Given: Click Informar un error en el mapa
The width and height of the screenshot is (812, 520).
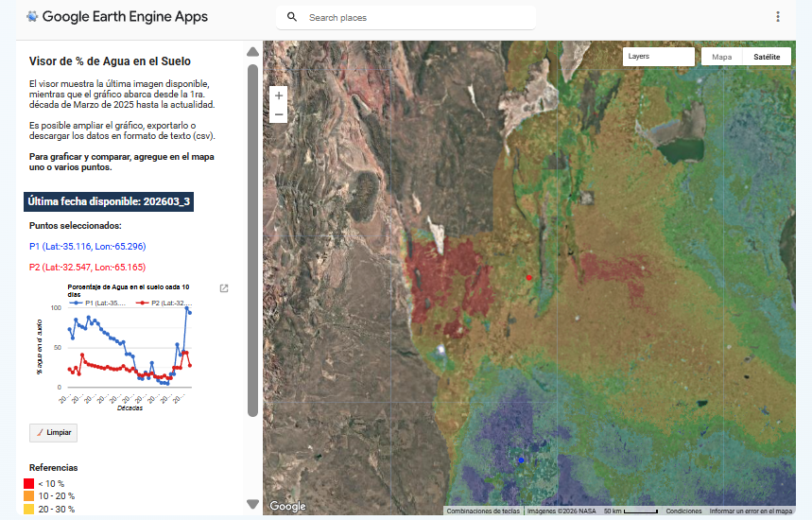Looking at the screenshot, I should pos(751,511).
